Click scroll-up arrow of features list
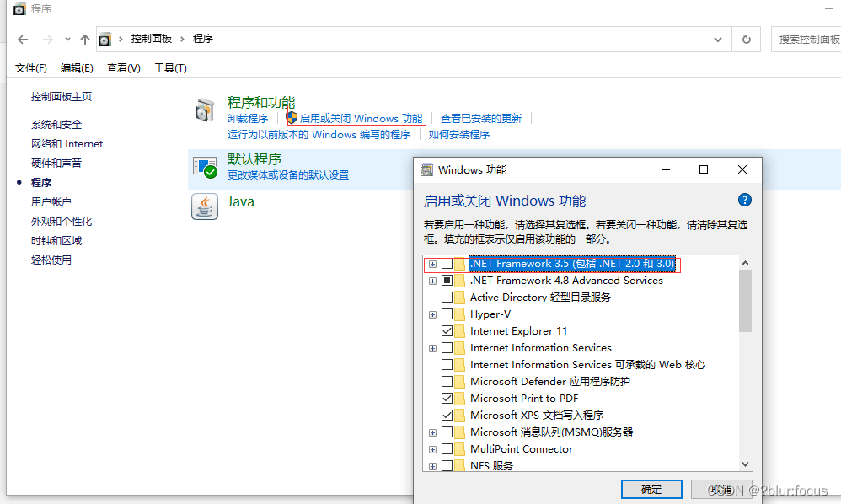841x504 pixels. click(x=745, y=263)
